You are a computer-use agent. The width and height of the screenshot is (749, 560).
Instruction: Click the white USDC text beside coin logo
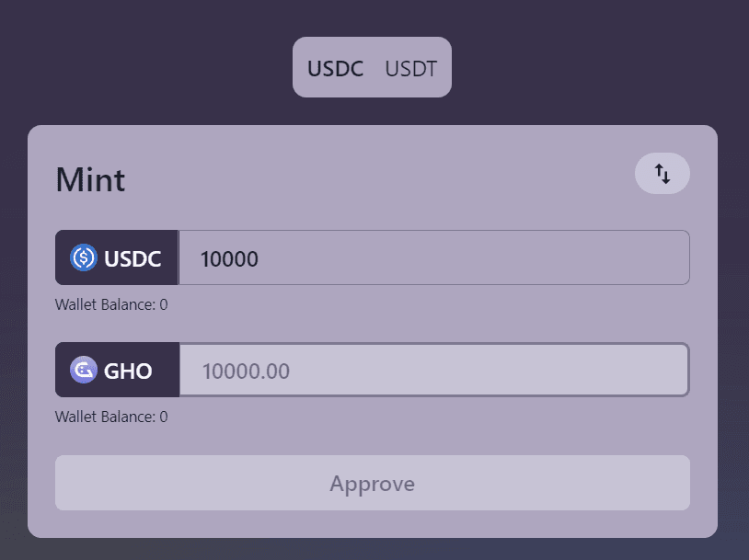pyautogui.click(x=133, y=259)
